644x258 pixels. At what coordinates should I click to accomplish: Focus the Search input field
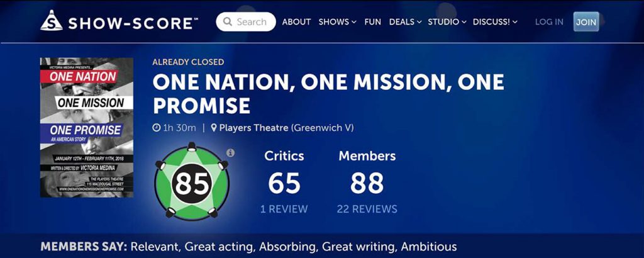coord(246,22)
